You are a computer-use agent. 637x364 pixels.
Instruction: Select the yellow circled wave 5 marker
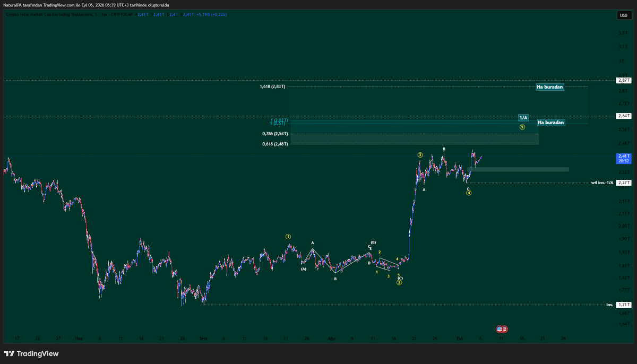point(522,127)
